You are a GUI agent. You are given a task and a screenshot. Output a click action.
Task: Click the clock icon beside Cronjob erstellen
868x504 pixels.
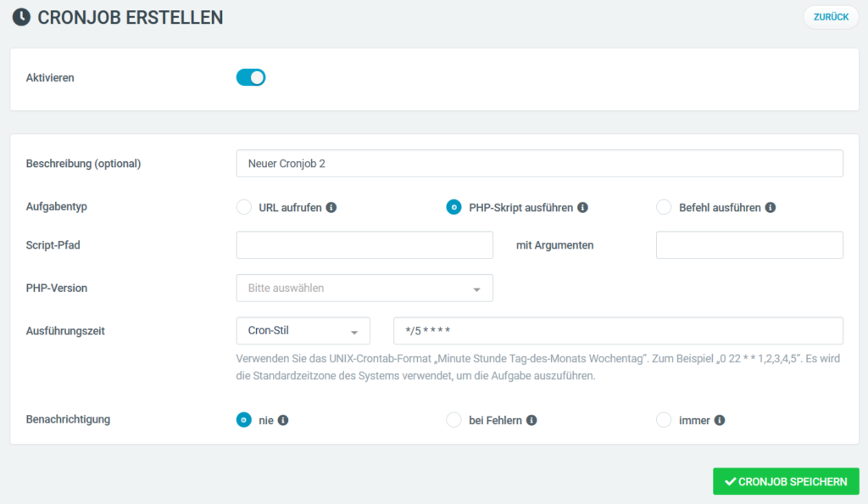[x=21, y=17]
